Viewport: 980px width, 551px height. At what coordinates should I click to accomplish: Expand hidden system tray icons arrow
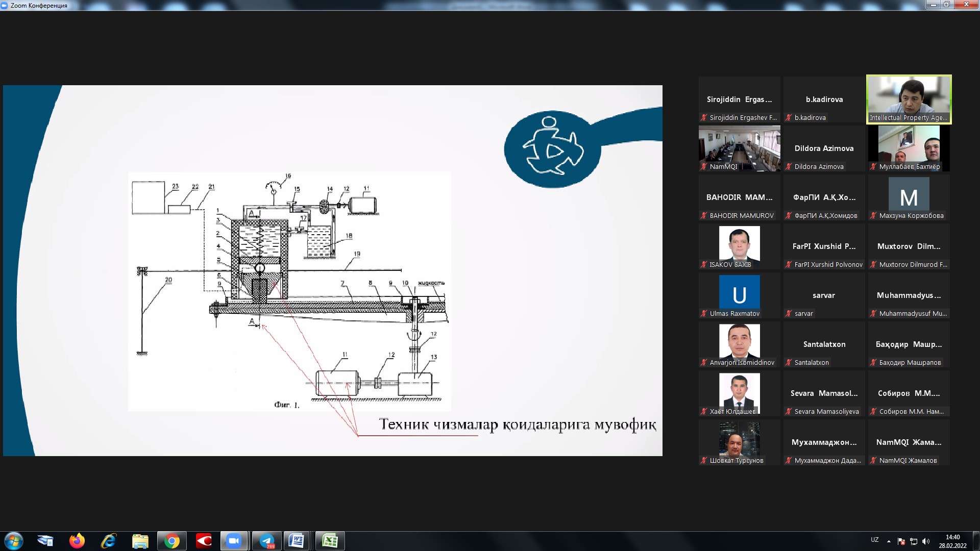[889, 541]
